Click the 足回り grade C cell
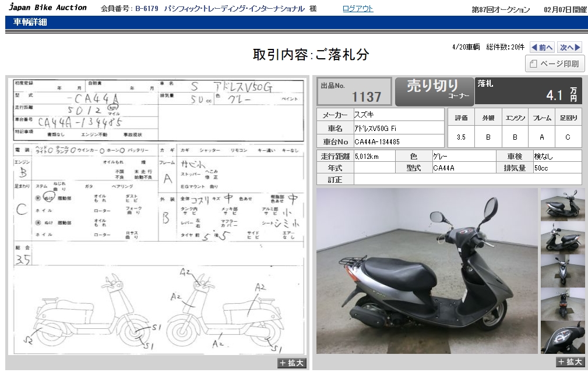 point(568,137)
